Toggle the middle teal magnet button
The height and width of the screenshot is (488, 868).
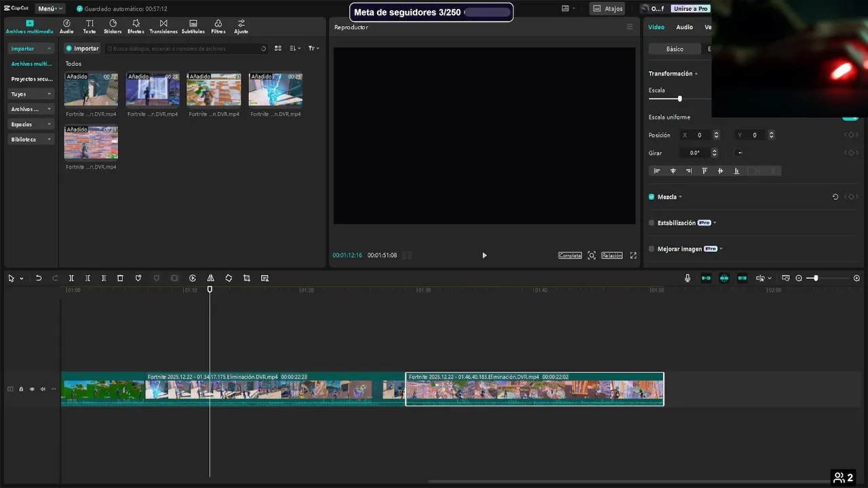point(724,278)
